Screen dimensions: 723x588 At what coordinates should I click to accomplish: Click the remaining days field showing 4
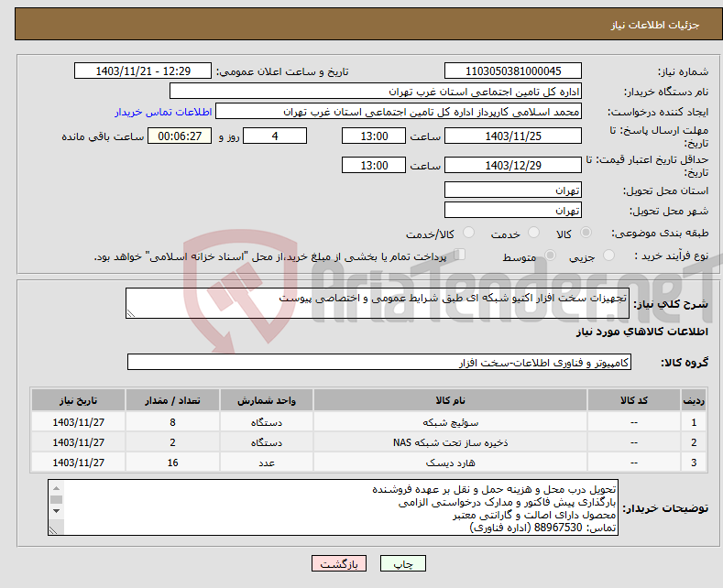(275, 136)
